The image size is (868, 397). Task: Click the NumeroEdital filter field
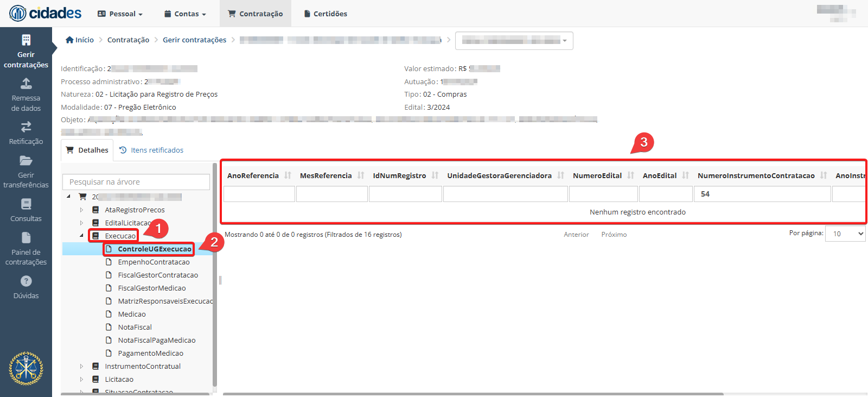603,194
